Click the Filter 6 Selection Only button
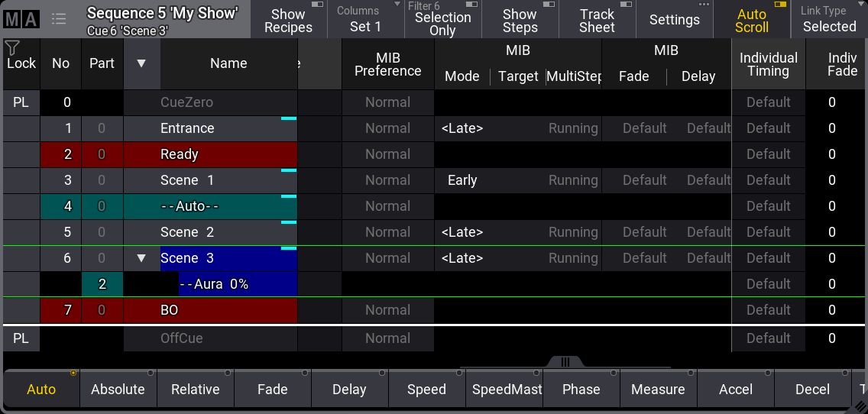The image size is (868, 414). point(442,20)
